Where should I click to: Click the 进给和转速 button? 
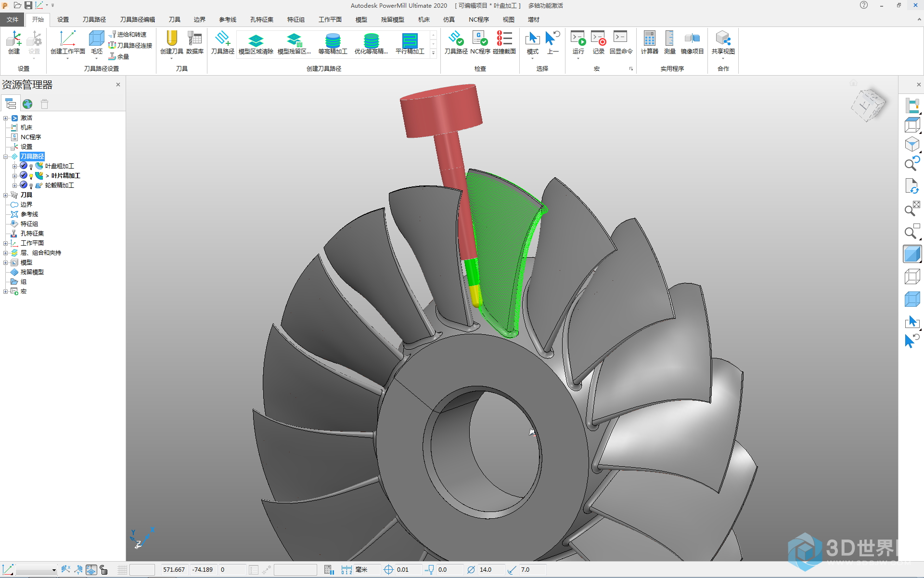point(128,35)
